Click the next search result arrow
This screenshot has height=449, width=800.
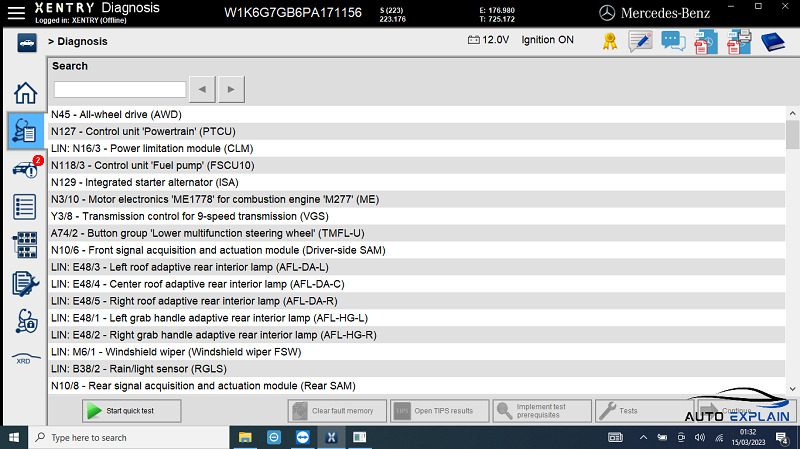(231, 90)
